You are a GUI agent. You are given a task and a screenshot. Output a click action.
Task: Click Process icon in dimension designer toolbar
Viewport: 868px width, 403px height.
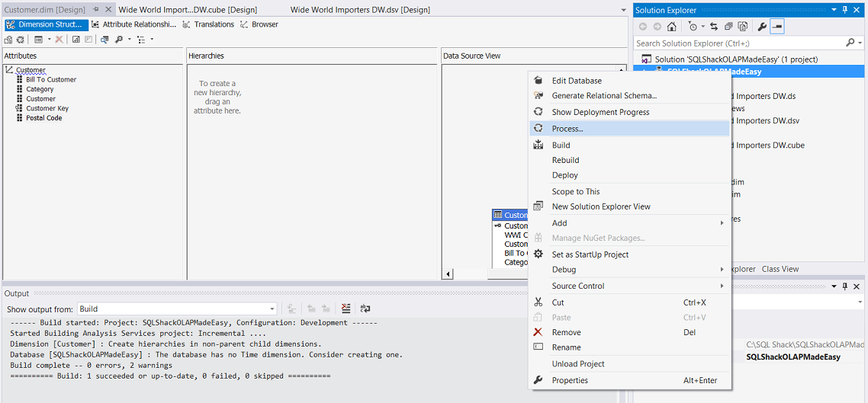21,40
